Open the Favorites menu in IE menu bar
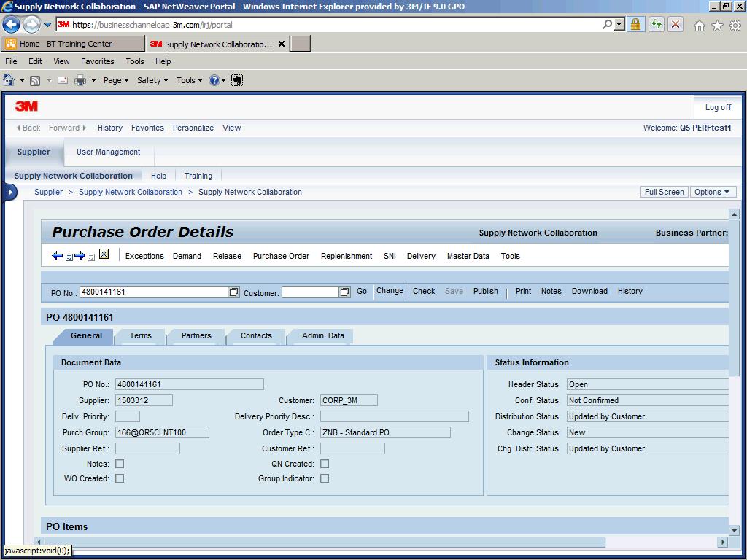 click(98, 61)
